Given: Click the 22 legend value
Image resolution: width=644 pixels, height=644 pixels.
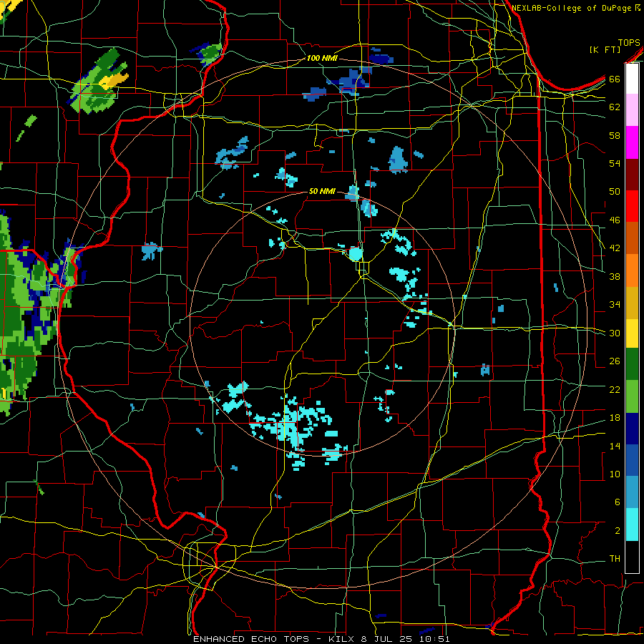Looking at the screenshot, I should coord(615,389).
